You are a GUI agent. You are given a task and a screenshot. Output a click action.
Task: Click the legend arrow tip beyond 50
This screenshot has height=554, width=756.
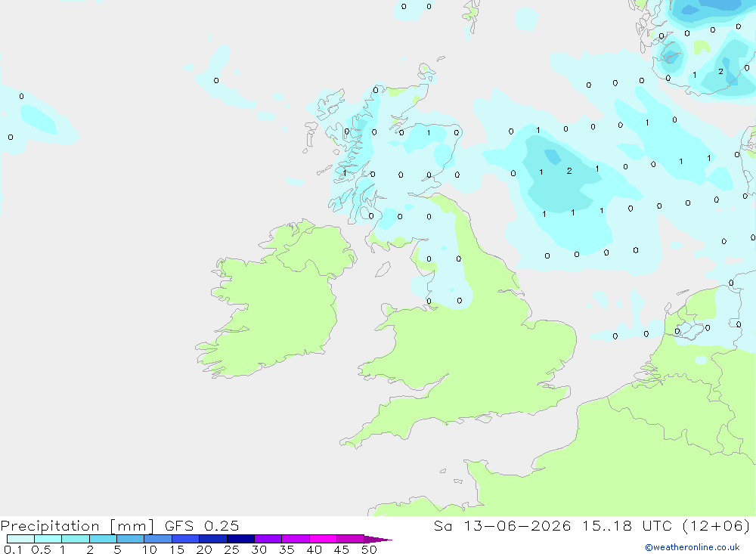[x=378, y=540]
